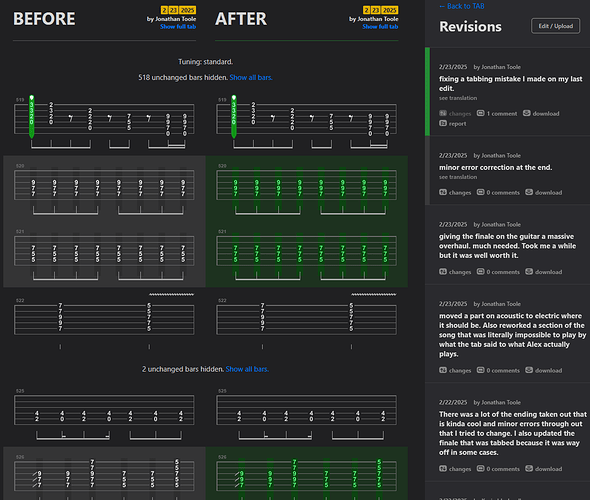
Task: Open comments icon for 'There was a lot of the ending' revision
Action: (481, 469)
